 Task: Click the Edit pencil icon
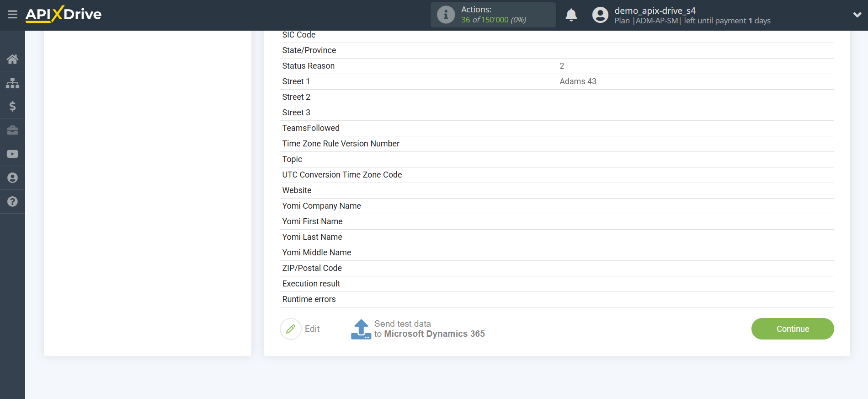pos(291,329)
